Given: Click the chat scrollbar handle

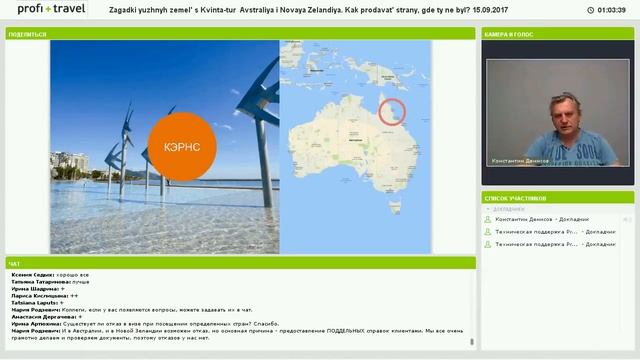Looking at the screenshot, I should pos(472,342).
